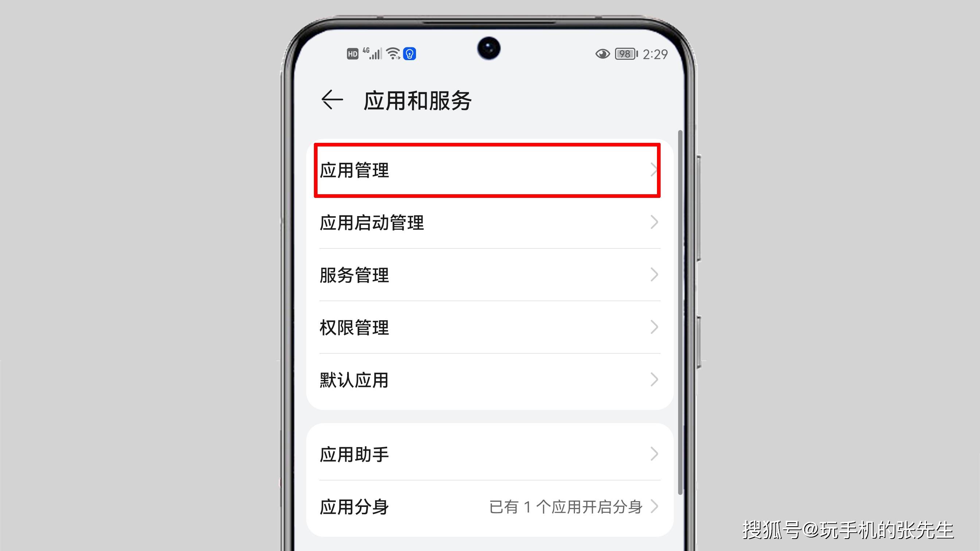Viewport: 980px width, 551px height.
Task: Tap the back arrow icon
Action: [331, 99]
